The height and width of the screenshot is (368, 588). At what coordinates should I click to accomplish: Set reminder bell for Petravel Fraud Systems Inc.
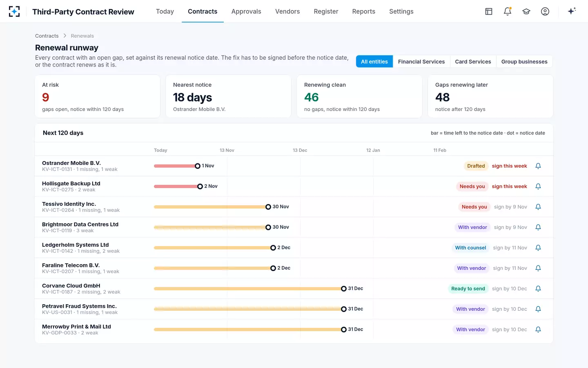tap(538, 309)
